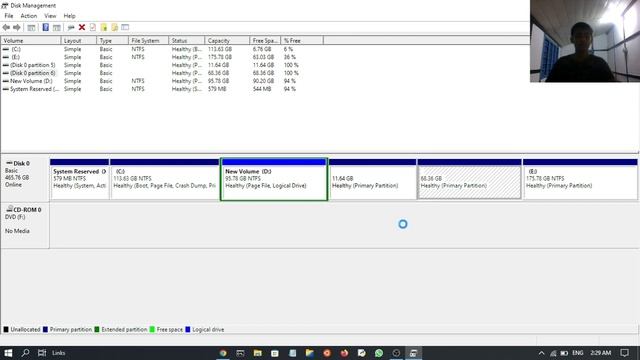Click the 113.63 GB capacity cell

click(x=220, y=49)
